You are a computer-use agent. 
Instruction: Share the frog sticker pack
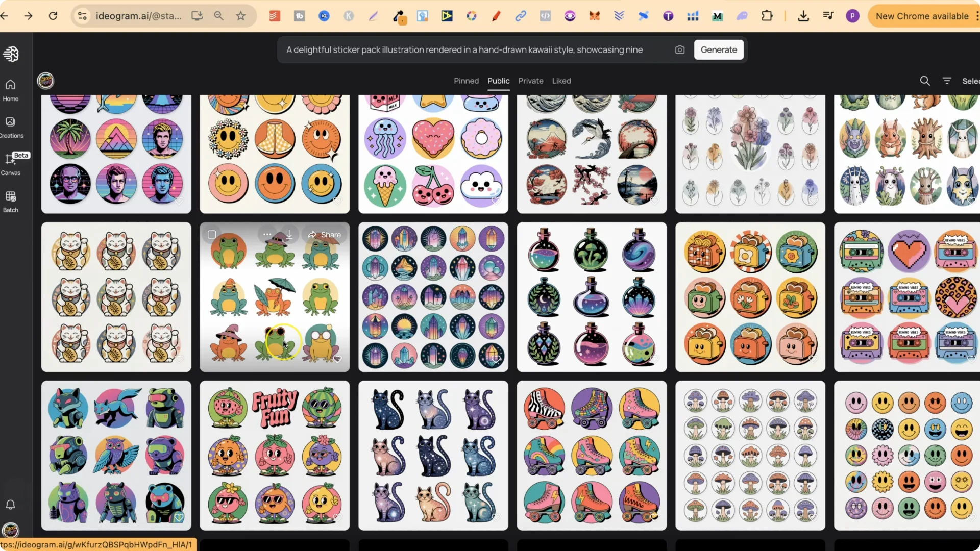325,234
